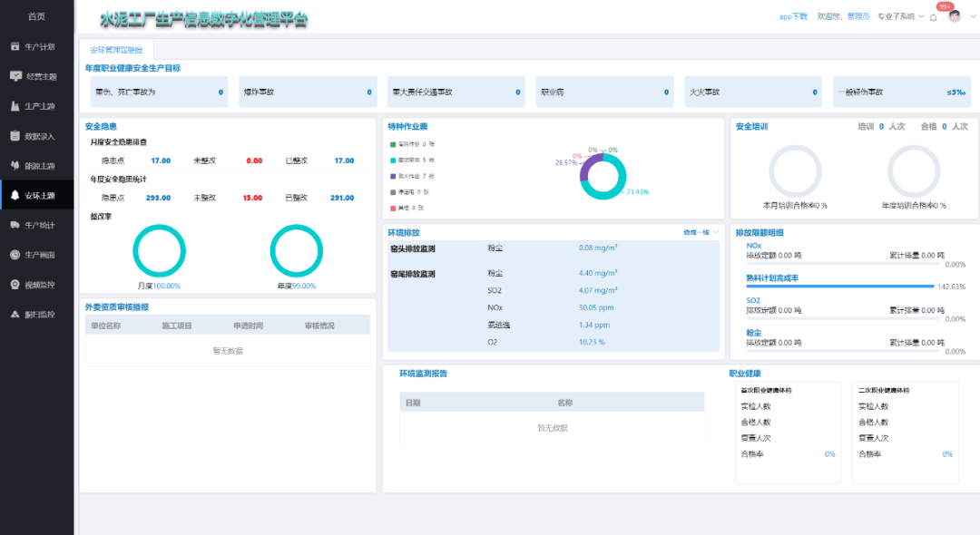
Task: Open 生产统计 truck icon
Action: [x=15, y=225]
